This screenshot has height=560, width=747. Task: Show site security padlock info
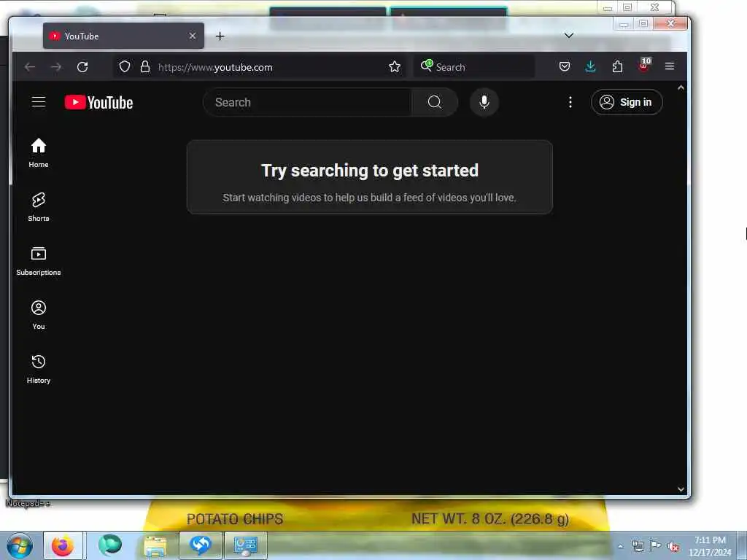tap(145, 66)
